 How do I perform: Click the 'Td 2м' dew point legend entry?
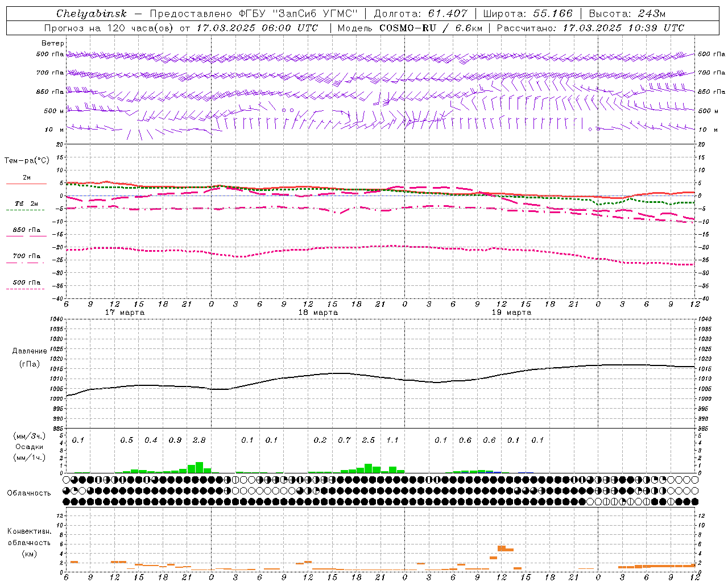click(26, 203)
